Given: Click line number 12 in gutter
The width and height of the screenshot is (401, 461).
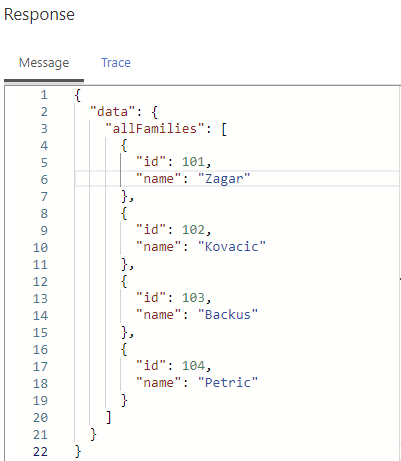Looking at the screenshot, I should click(x=40, y=282).
